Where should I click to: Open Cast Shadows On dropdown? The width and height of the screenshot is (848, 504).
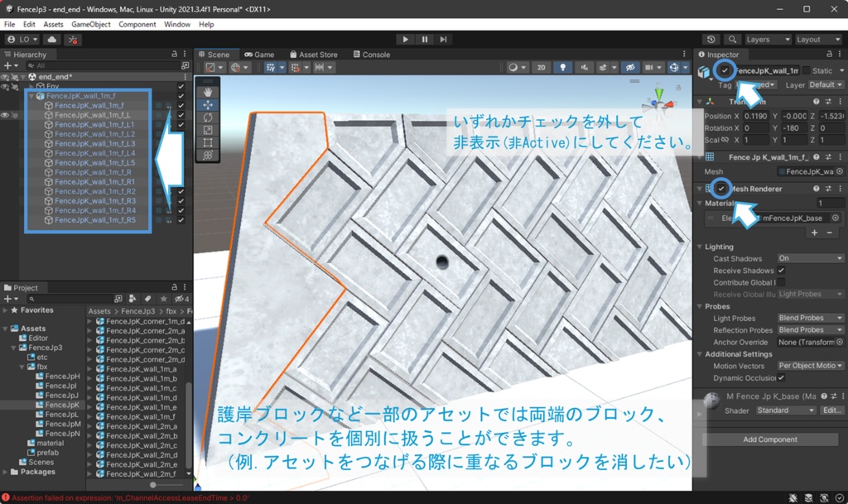[x=810, y=258]
